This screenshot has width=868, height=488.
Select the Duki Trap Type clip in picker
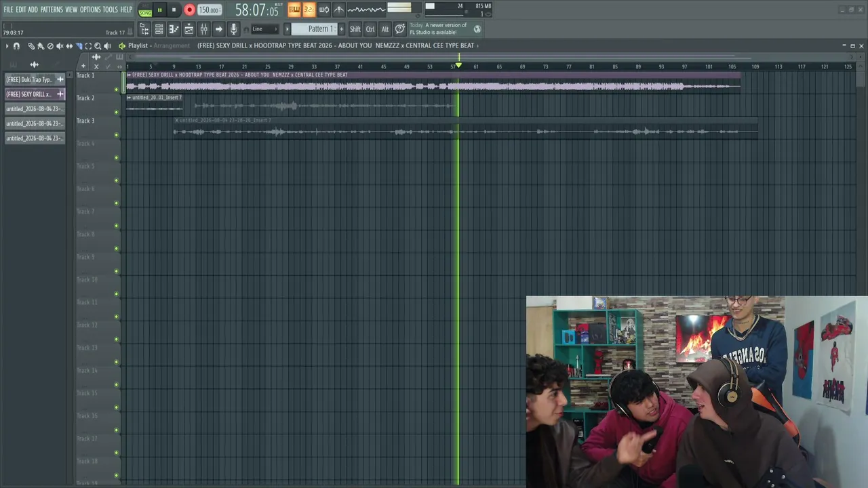35,79
